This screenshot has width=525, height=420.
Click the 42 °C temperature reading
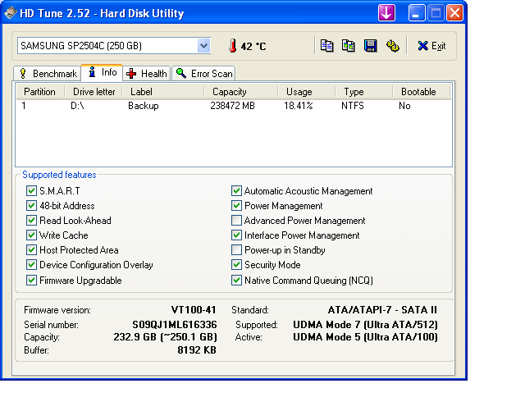coord(253,46)
